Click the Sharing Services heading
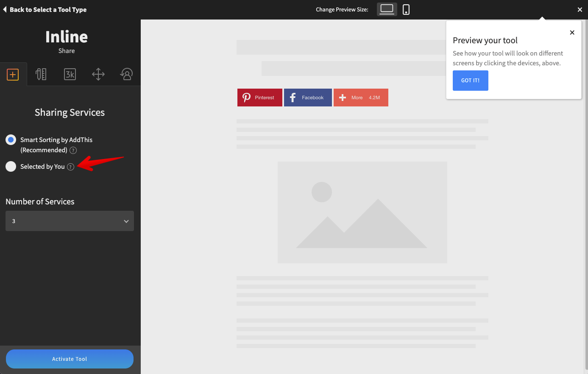 coord(70,112)
